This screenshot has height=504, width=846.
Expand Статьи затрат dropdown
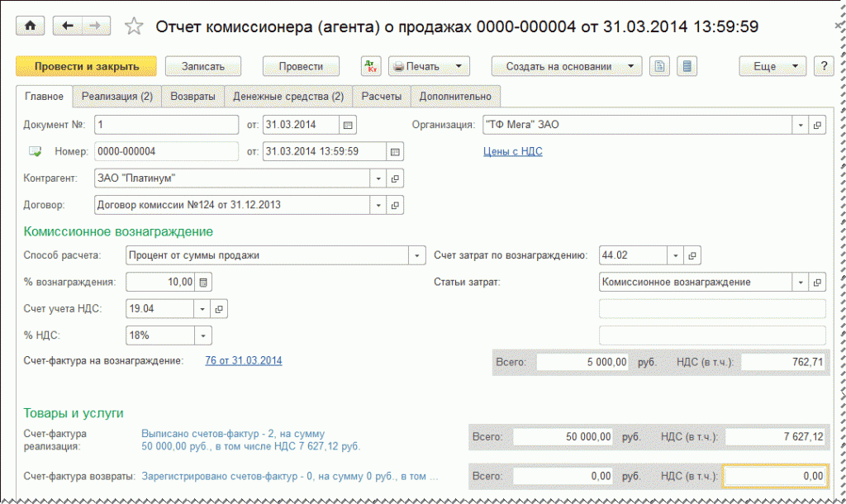point(801,283)
